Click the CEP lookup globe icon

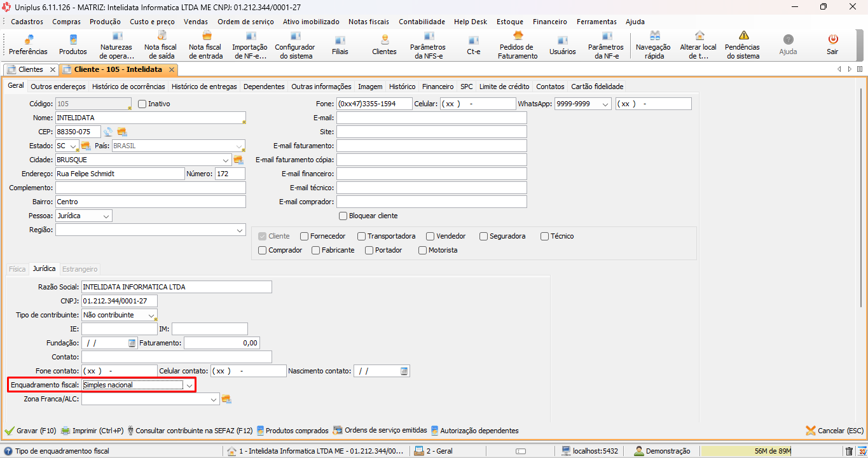(x=108, y=132)
